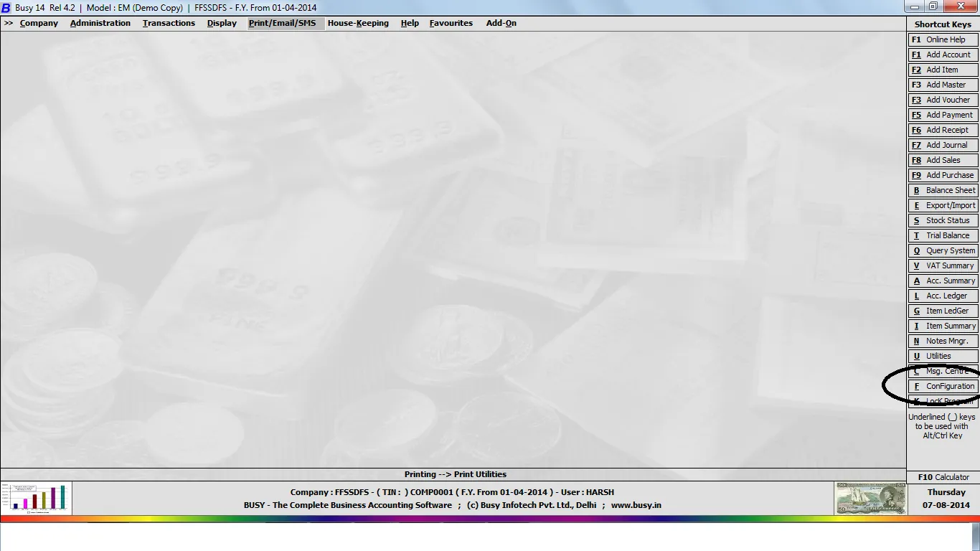
Task: Open the Transactions menu
Action: (169, 23)
